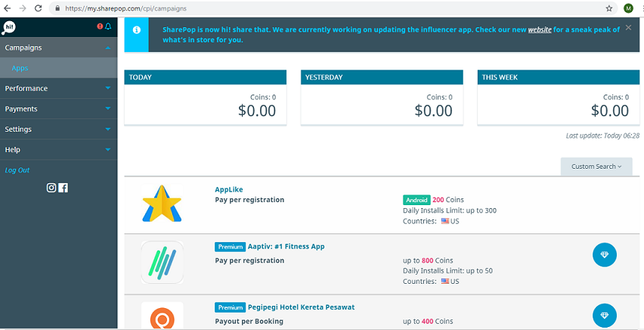Open the Custom Search dropdown

click(596, 167)
